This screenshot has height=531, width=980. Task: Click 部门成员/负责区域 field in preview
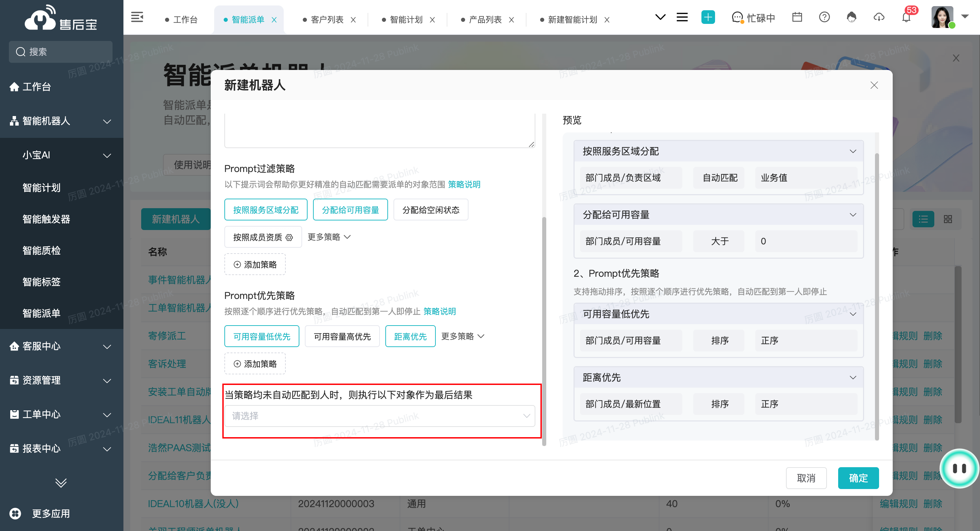pyautogui.click(x=631, y=178)
